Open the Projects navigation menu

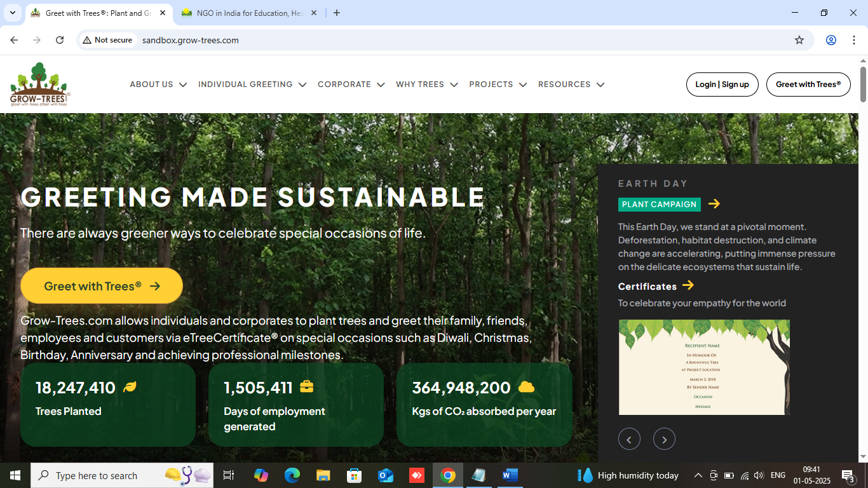(498, 85)
